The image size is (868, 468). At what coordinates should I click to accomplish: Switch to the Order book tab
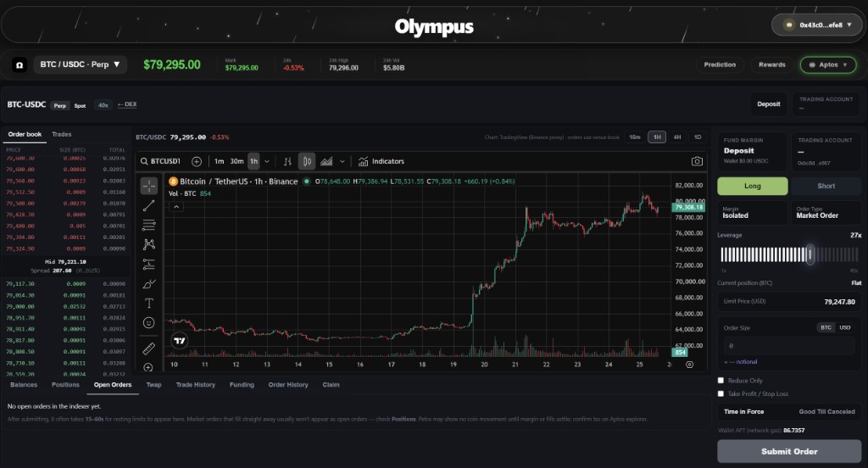tap(25, 134)
